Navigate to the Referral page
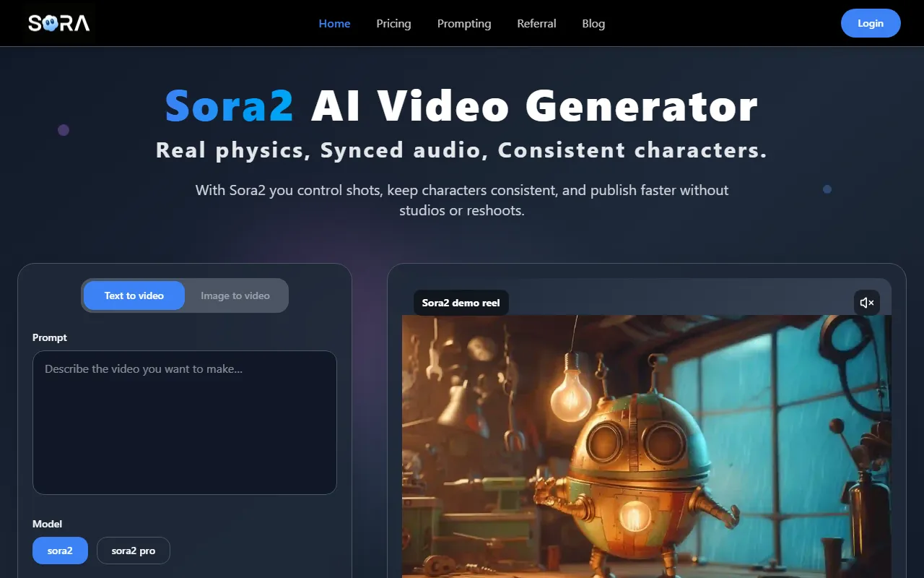Viewport: 924px width, 578px height. pos(536,23)
